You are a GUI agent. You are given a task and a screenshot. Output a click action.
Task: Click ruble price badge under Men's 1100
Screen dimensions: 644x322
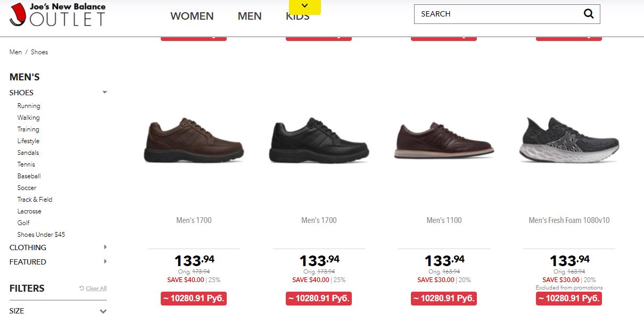click(x=444, y=299)
